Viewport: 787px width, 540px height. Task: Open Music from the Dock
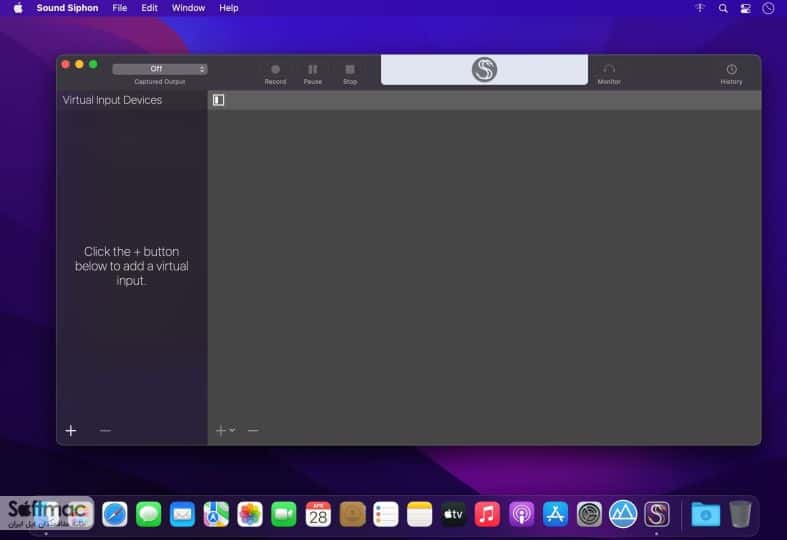coord(487,514)
